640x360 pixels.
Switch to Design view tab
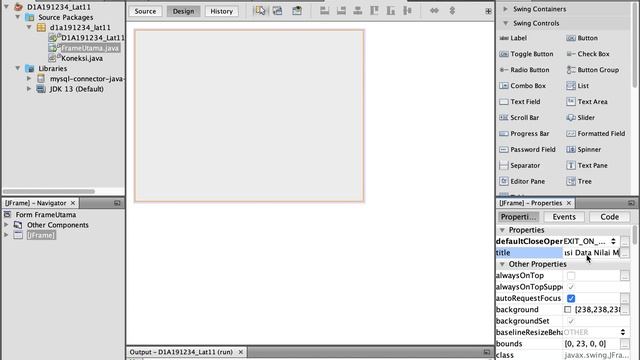(183, 11)
